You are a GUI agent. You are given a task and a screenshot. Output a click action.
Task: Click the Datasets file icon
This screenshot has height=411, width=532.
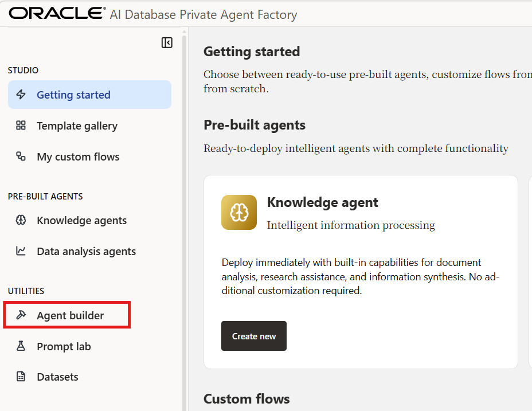coord(21,377)
